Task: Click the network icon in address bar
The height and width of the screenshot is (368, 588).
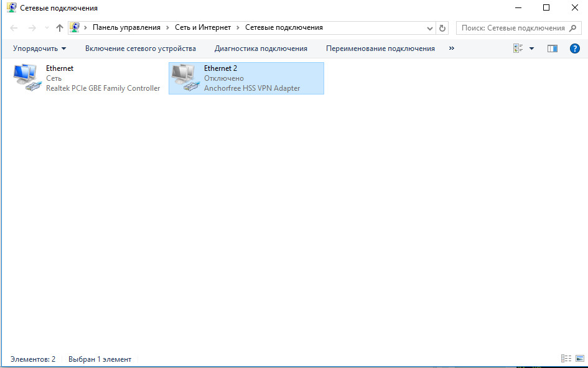Action: (75, 27)
